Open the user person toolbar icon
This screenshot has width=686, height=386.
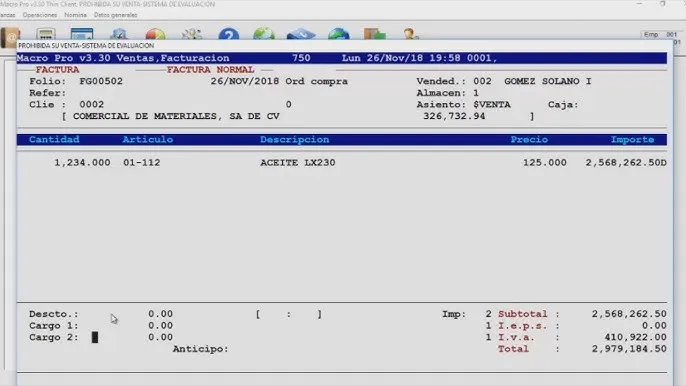point(410,34)
